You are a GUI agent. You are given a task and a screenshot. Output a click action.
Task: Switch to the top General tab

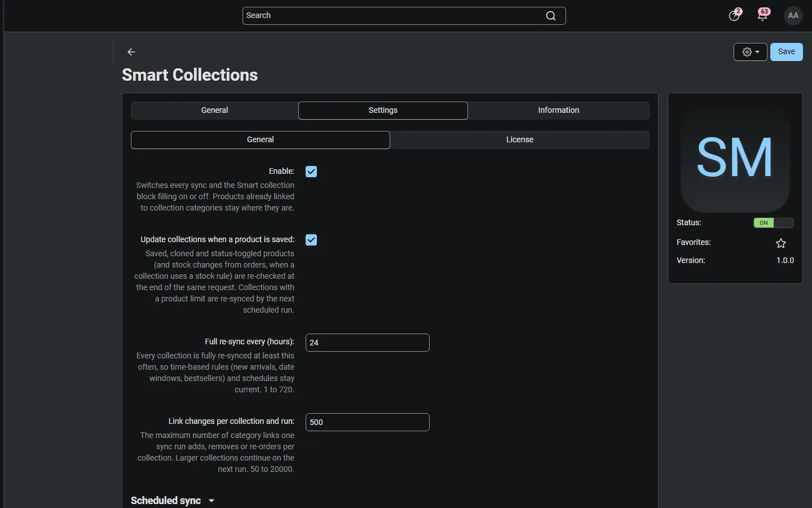[214, 111]
